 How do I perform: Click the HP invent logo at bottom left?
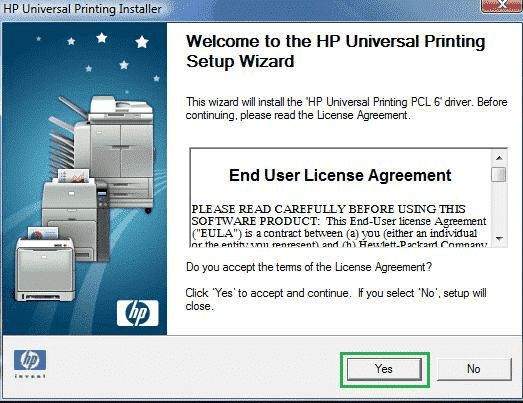[30, 364]
